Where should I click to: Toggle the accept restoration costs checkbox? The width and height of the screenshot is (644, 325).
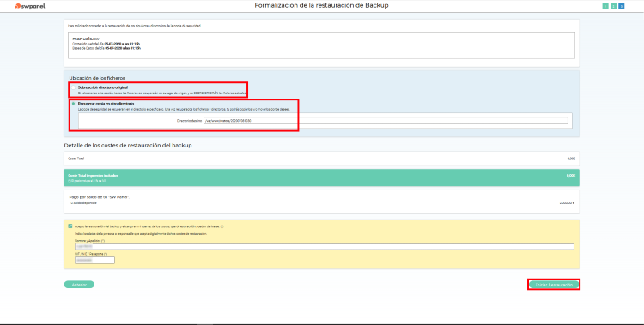[70, 226]
